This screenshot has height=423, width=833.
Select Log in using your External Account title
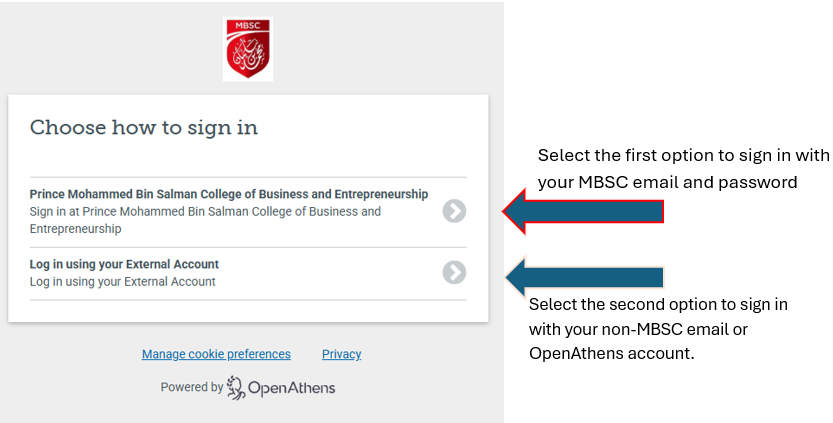point(124,264)
